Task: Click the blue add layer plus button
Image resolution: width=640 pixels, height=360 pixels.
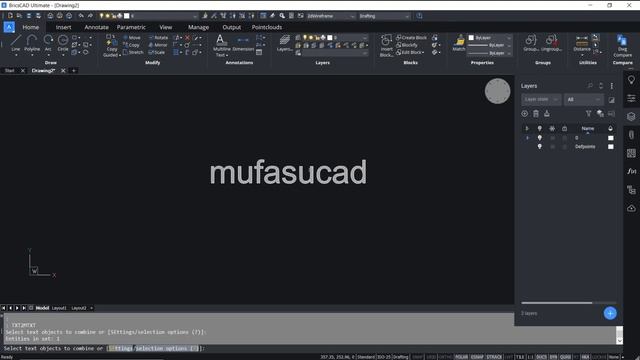Action: 610,313
